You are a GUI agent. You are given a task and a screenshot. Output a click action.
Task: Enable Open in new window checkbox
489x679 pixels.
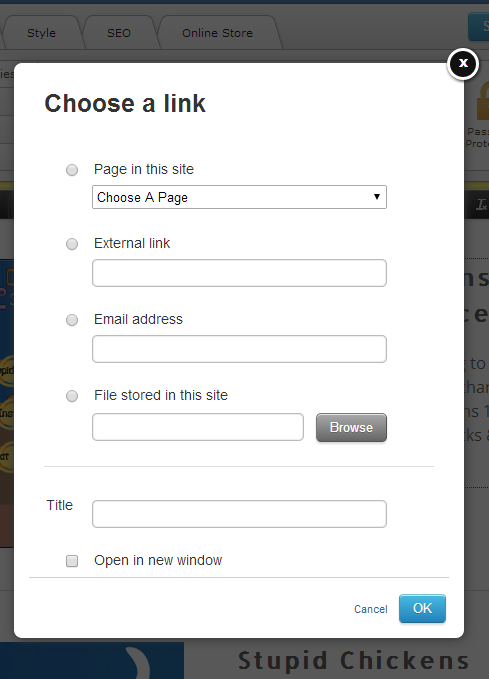pos(72,561)
